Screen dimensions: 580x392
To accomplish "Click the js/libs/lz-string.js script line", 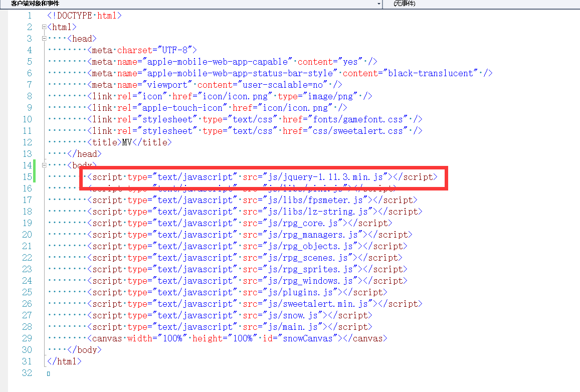I will coord(255,212).
